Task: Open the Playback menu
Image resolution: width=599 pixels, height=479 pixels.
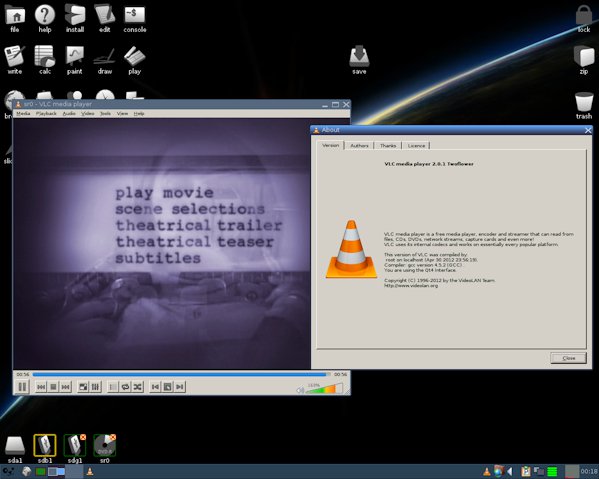Action: tap(46, 113)
